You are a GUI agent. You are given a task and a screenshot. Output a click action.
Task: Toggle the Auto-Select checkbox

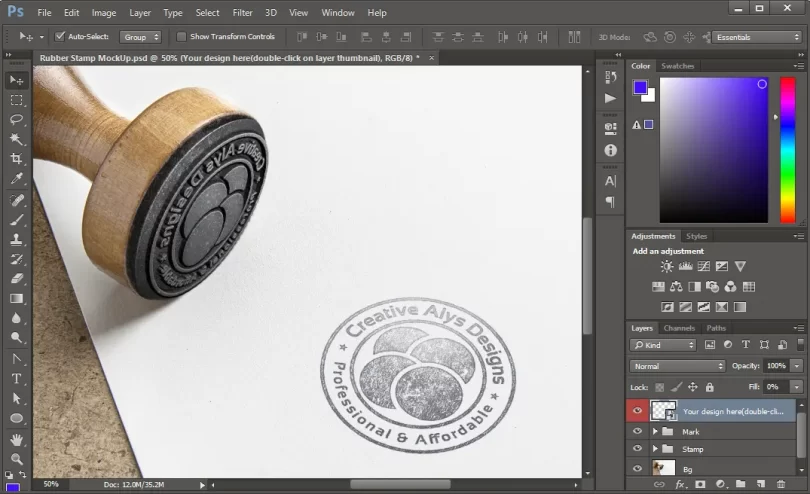point(60,36)
